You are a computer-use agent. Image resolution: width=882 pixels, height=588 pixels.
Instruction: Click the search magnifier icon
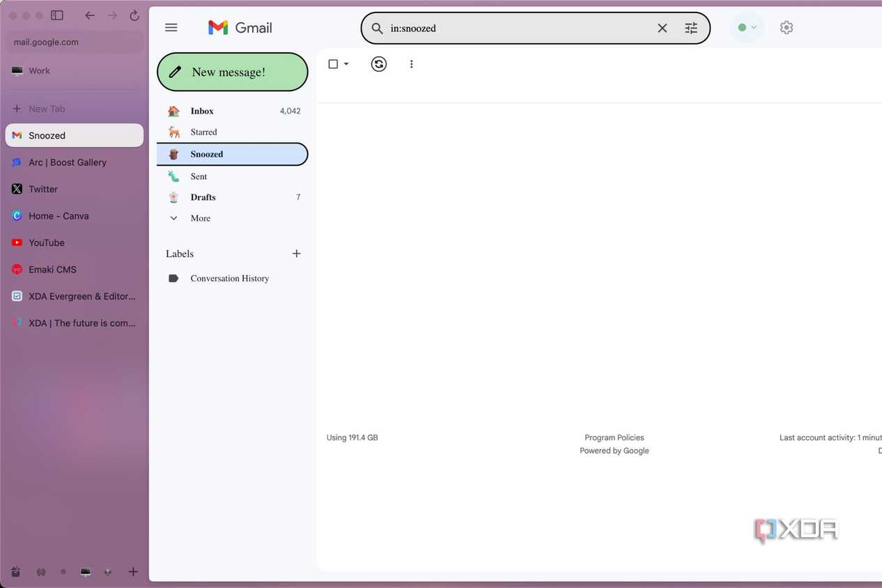coord(377,29)
